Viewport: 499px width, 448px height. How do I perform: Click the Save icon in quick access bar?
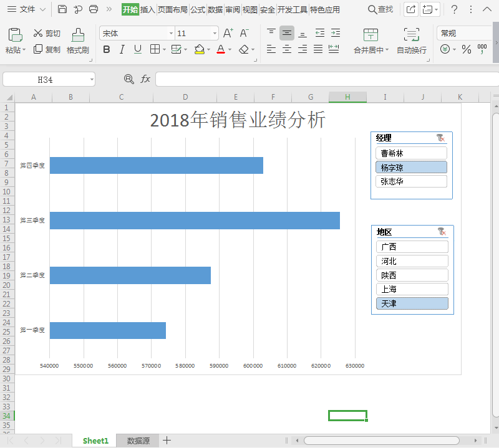pyautogui.click(x=62, y=9)
